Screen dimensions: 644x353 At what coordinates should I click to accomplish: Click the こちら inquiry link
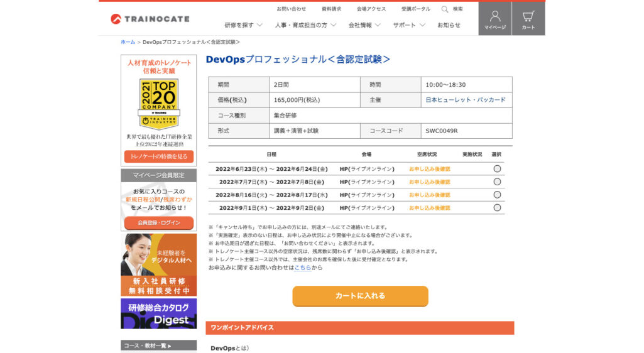(303, 268)
